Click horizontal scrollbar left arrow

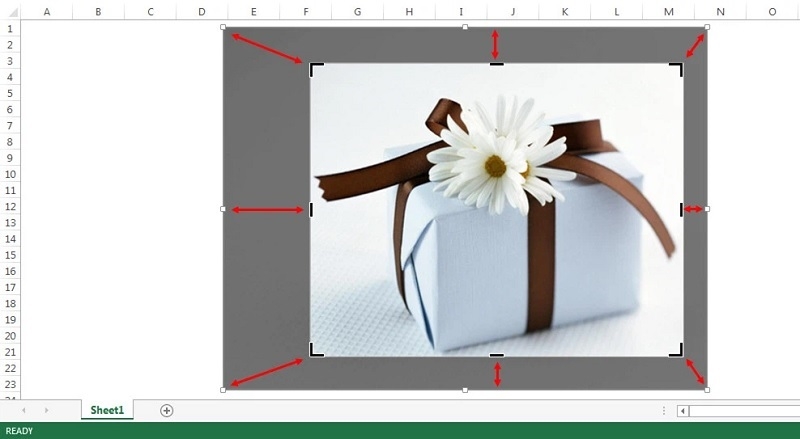683,410
